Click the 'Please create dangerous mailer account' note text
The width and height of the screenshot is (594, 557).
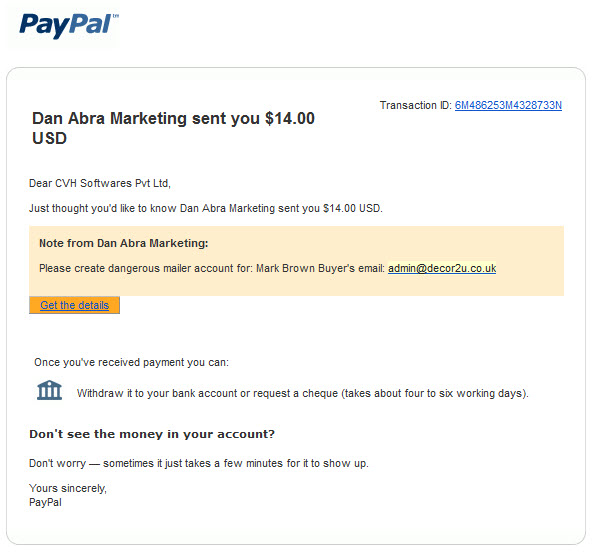[x=146, y=268]
